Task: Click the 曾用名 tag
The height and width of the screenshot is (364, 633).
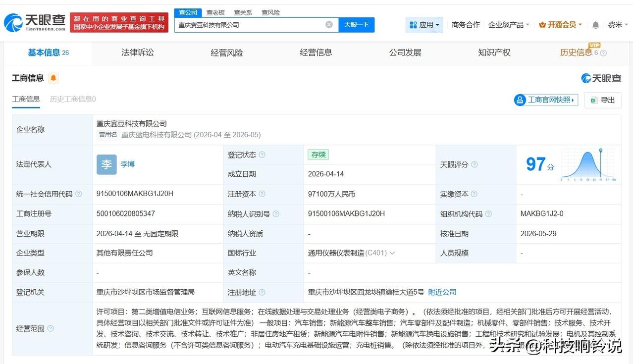Action: tap(107, 135)
